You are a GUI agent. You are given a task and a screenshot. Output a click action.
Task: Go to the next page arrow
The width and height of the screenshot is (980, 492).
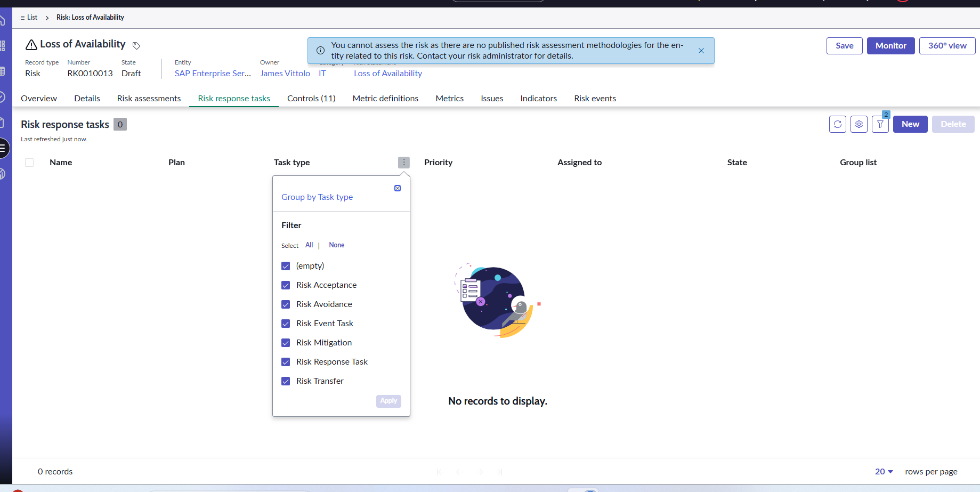point(479,472)
